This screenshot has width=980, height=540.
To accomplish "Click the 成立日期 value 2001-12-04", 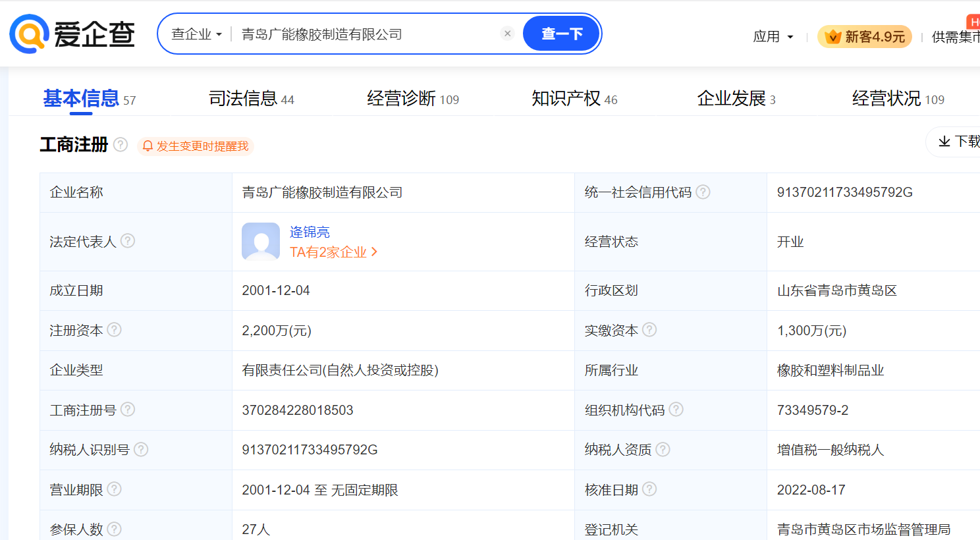I will 276,290.
